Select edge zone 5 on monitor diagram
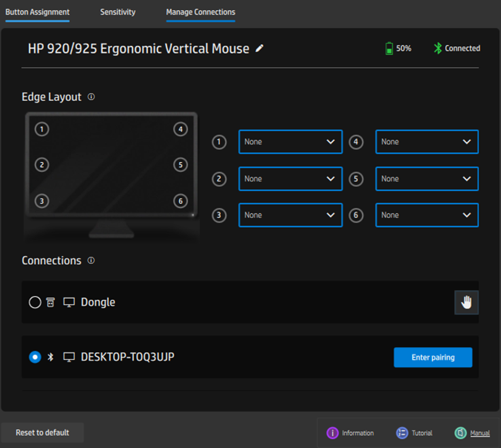 pos(181,165)
